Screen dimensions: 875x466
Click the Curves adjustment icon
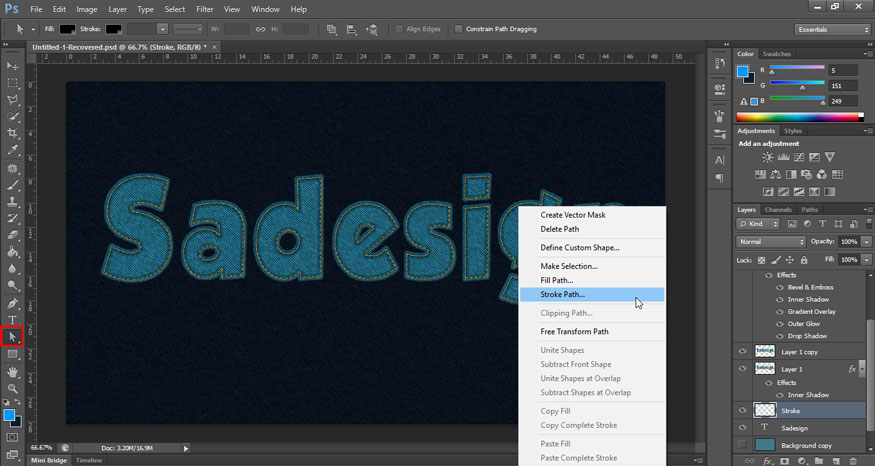[x=799, y=157]
